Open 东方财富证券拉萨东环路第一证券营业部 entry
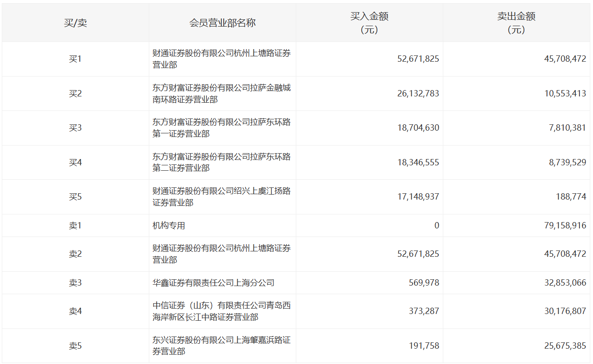 tap(221, 128)
